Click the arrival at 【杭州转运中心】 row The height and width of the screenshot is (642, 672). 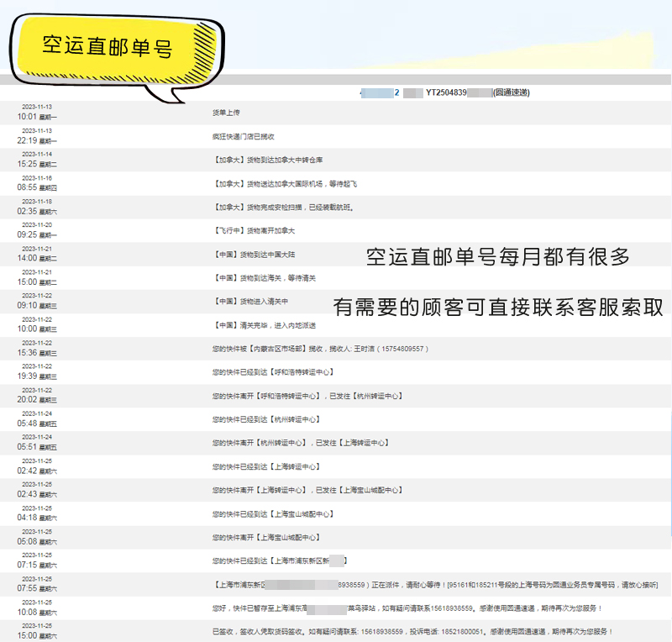point(265,418)
